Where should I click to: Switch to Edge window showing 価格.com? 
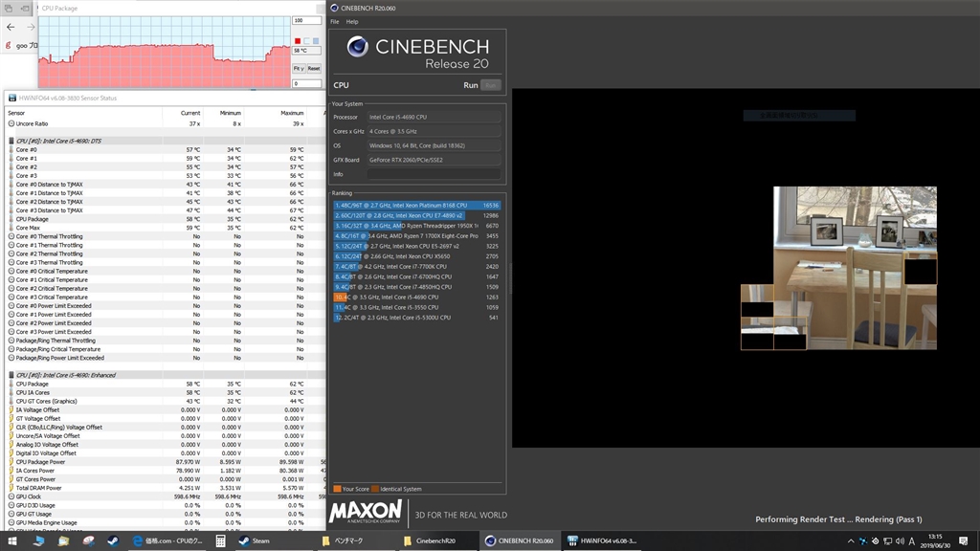(168, 540)
